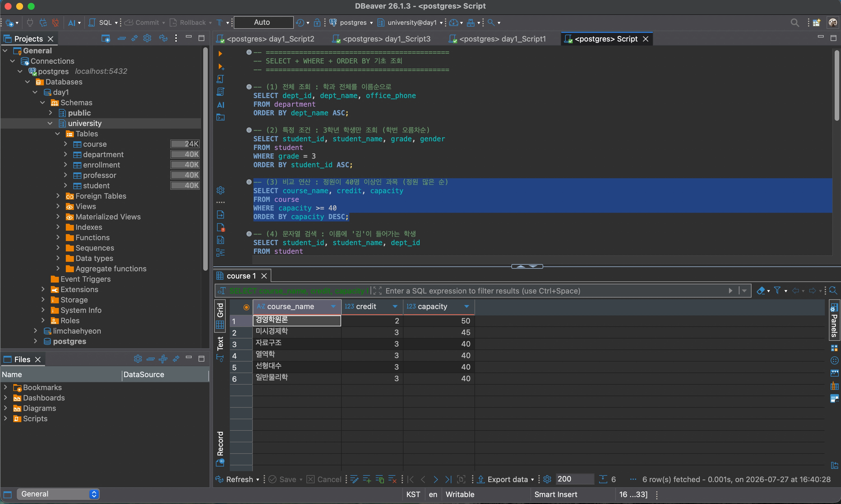Click the gear icon in editor left gutter
Viewport: 841px width, 504px height.
pos(220,190)
